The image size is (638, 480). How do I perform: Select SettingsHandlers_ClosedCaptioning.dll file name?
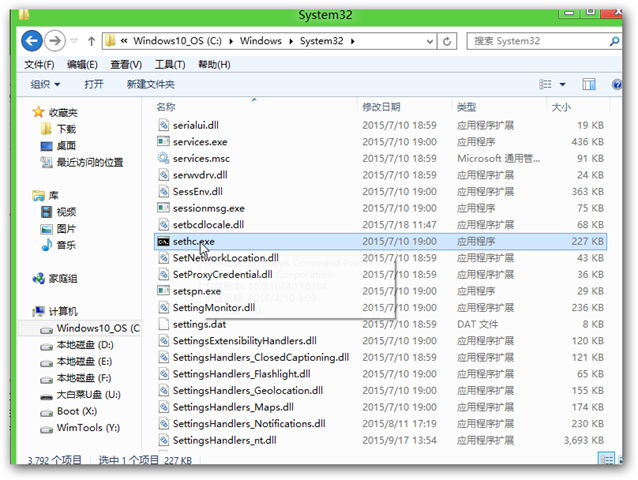261,358
